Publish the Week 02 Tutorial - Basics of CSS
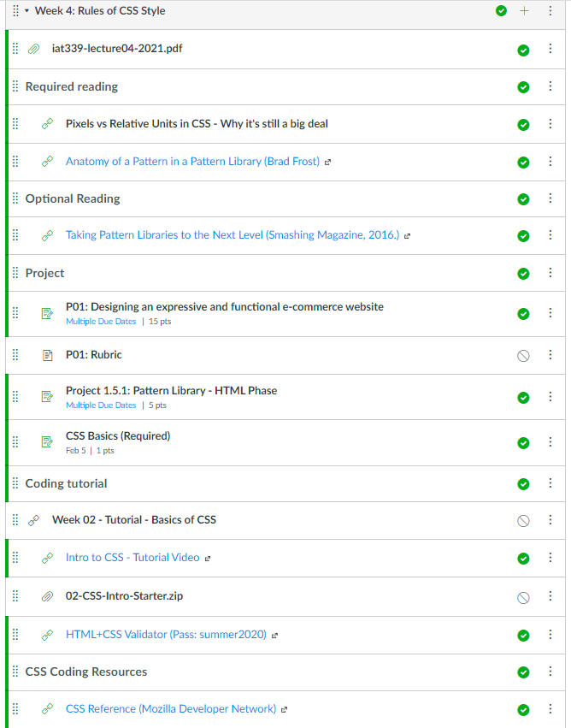This screenshot has width=571, height=728. pos(524,520)
